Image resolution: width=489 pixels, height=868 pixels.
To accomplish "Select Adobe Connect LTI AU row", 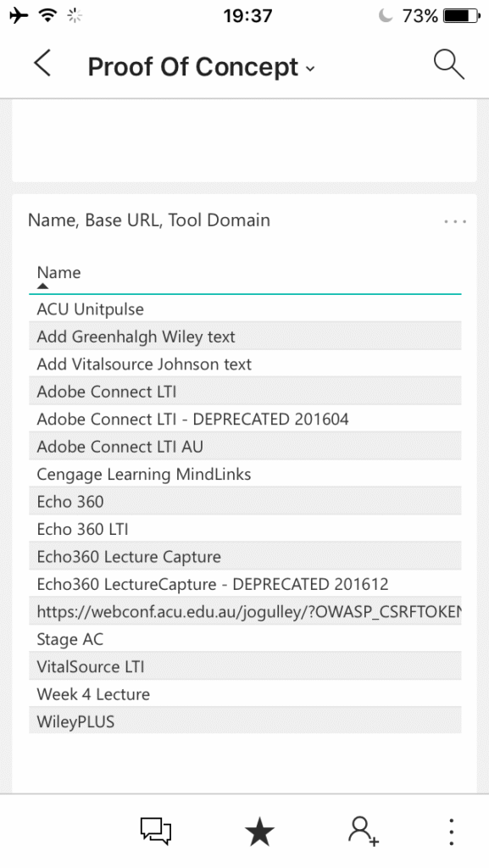I will pos(245,446).
